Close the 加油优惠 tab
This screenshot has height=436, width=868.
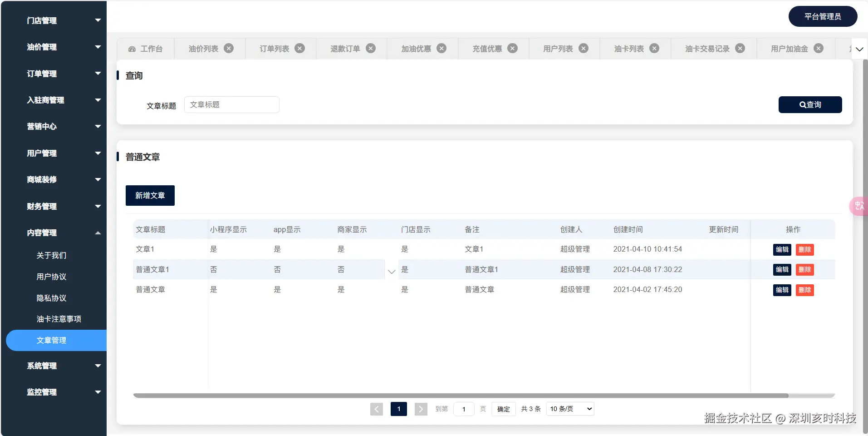pos(441,48)
